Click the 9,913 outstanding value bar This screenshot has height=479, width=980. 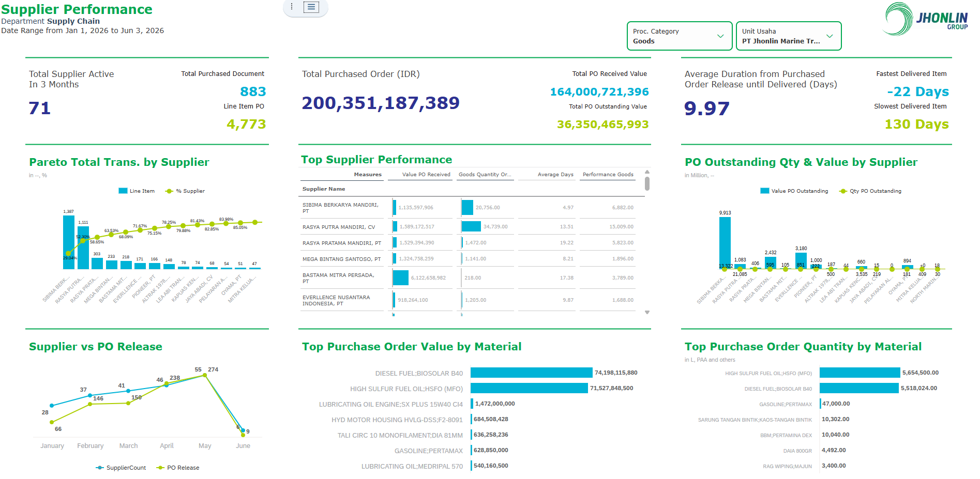(725, 243)
